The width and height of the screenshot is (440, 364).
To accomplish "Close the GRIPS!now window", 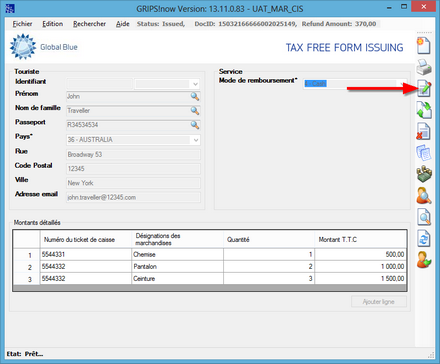I will (x=423, y=7).
